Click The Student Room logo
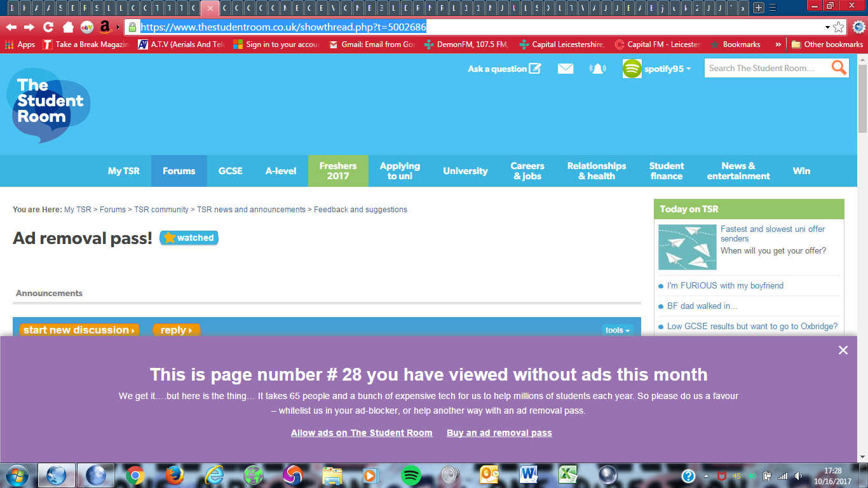The image size is (868, 488). coord(50,104)
